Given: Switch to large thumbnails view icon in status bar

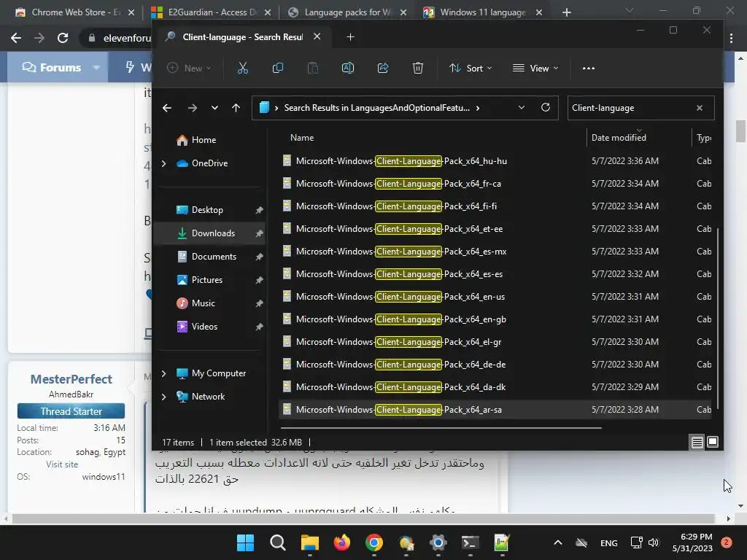Looking at the screenshot, I should [713, 443].
